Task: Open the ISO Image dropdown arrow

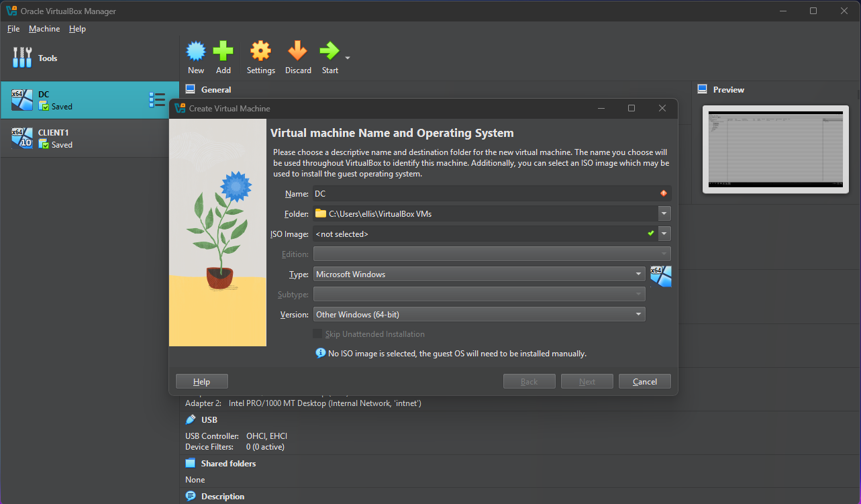Action: point(664,234)
